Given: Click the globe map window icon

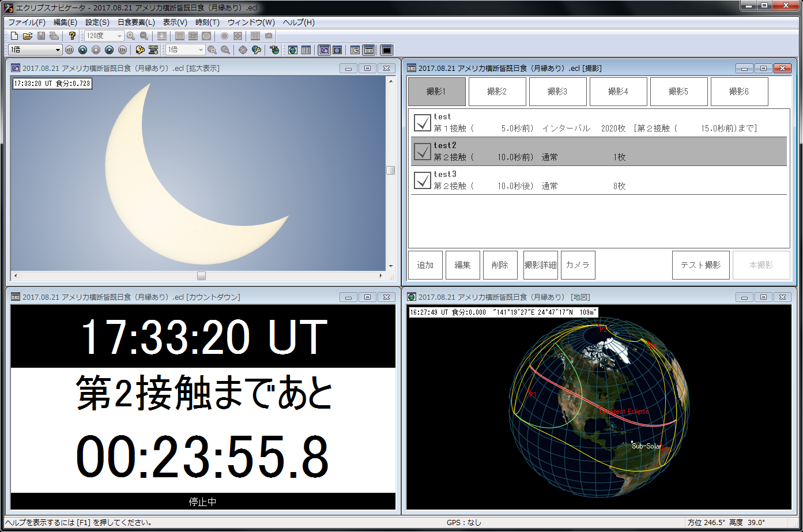Looking at the screenshot, I should click(x=293, y=50).
